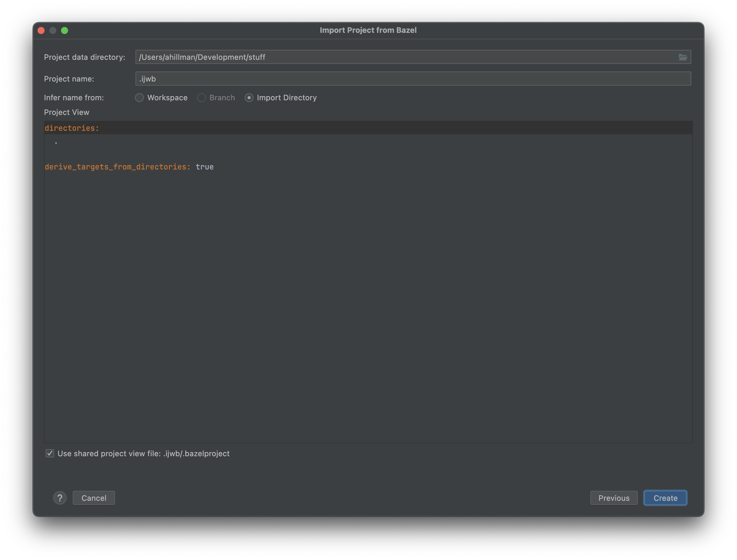This screenshot has height=560, width=737.
Task: Click the highlighted directories: line
Action: point(71,128)
